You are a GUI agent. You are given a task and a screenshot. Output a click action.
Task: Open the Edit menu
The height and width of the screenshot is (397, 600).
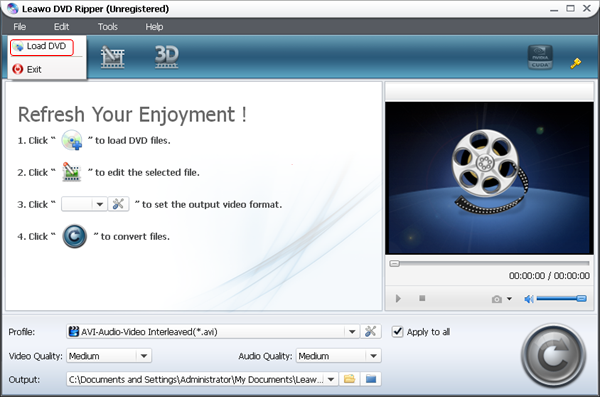61,27
